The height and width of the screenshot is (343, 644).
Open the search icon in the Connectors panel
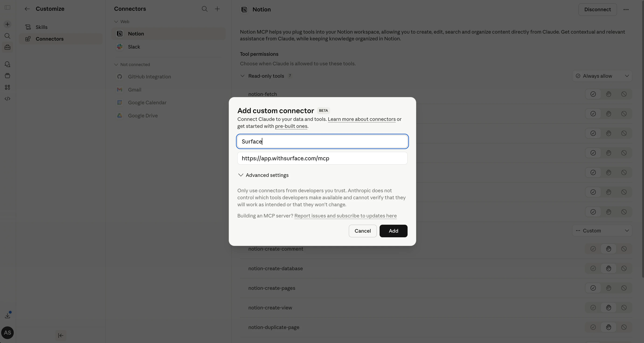click(204, 8)
